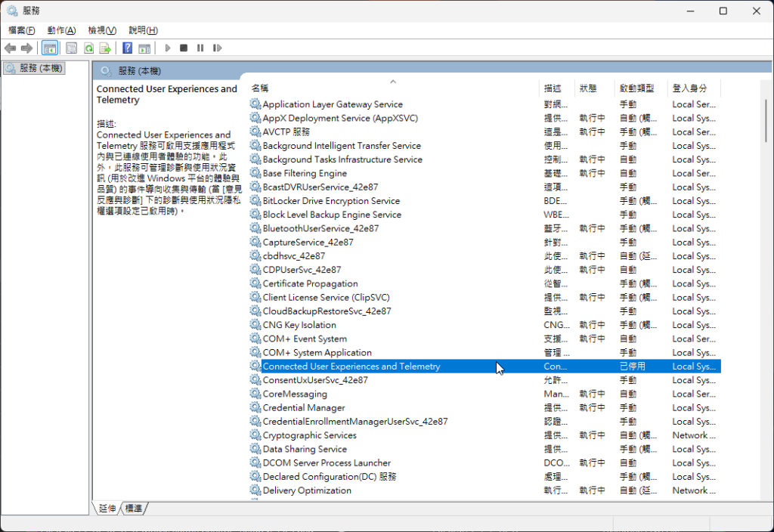Click the Start Service play icon
This screenshot has height=532, width=774.
(168, 48)
